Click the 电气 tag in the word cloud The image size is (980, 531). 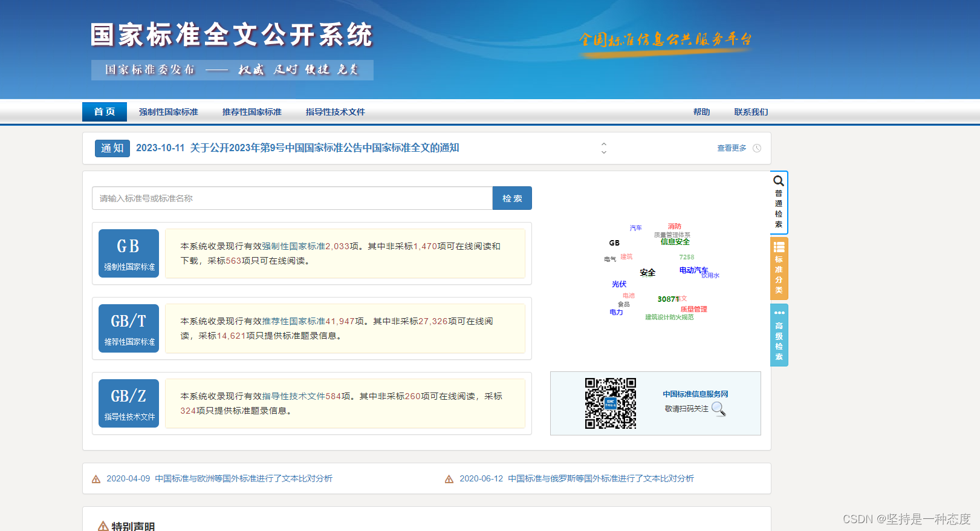610,259
